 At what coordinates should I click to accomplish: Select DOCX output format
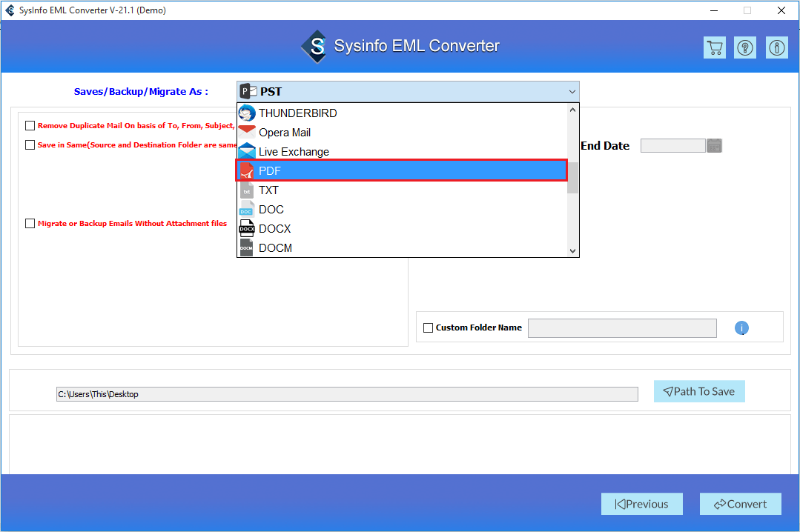(x=402, y=229)
